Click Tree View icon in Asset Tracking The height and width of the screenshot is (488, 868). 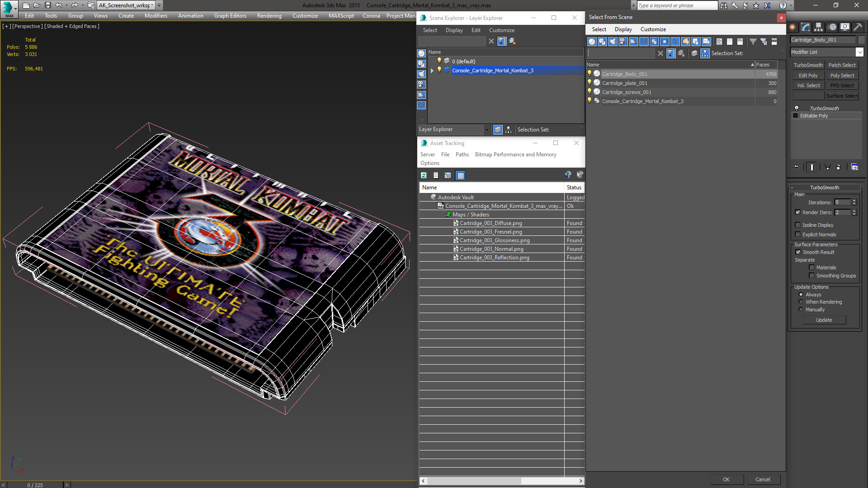pos(448,175)
